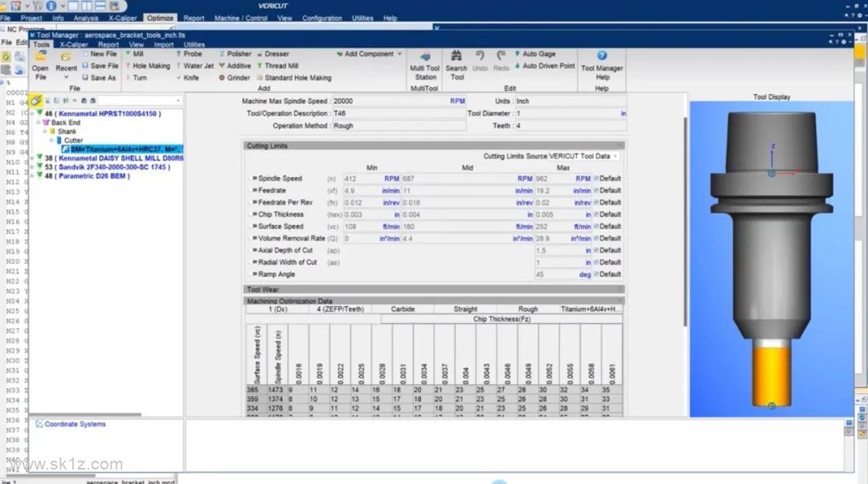Open Coordinate Systems
This screenshot has height=484, width=868.
(70, 425)
